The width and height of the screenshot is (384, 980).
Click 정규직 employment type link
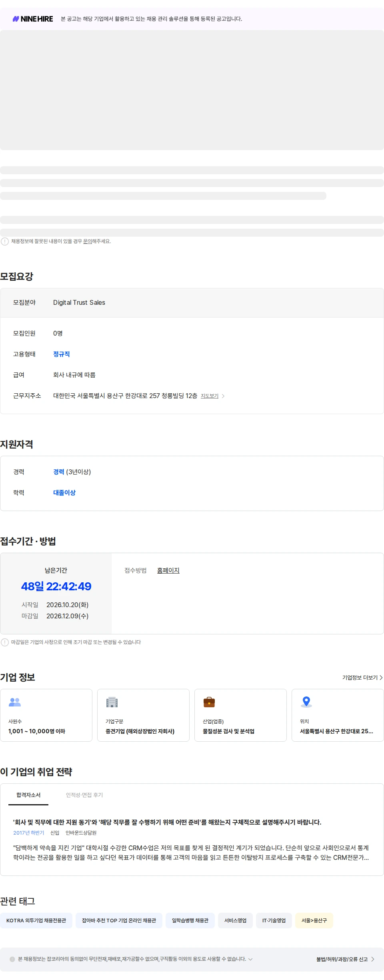point(62,354)
